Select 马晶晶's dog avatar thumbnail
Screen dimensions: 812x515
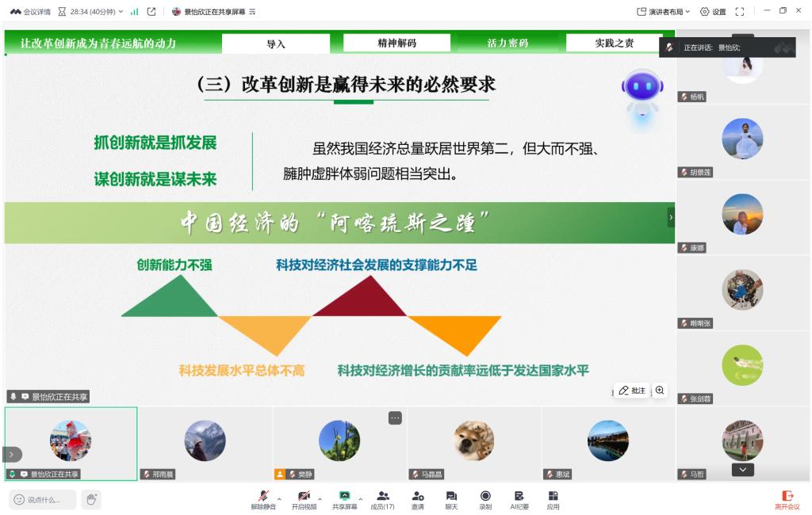[x=474, y=441]
